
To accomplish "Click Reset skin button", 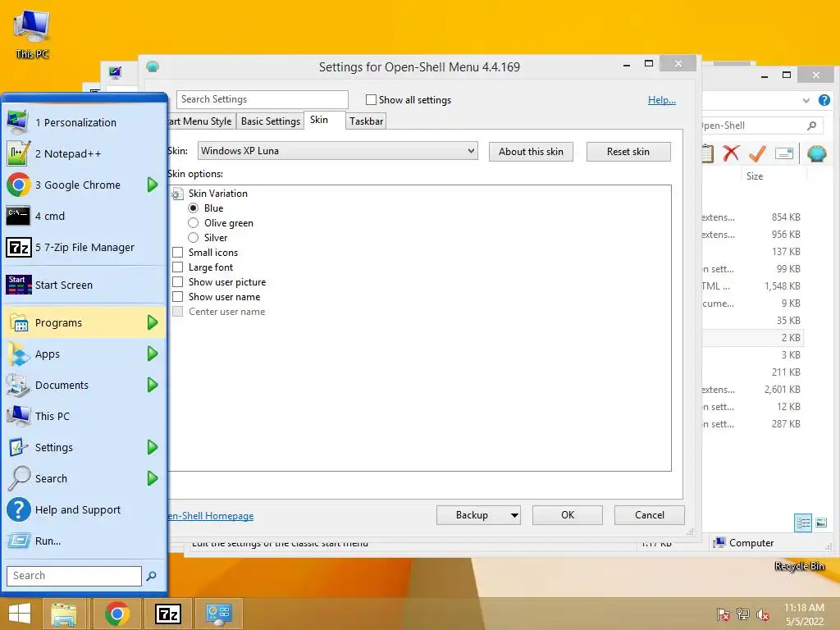I will tap(628, 152).
